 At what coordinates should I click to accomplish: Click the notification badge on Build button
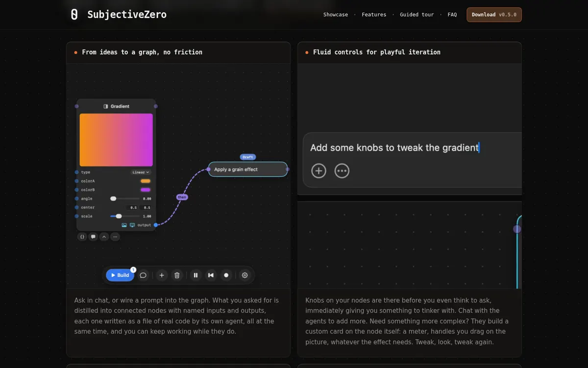pos(133,270)
